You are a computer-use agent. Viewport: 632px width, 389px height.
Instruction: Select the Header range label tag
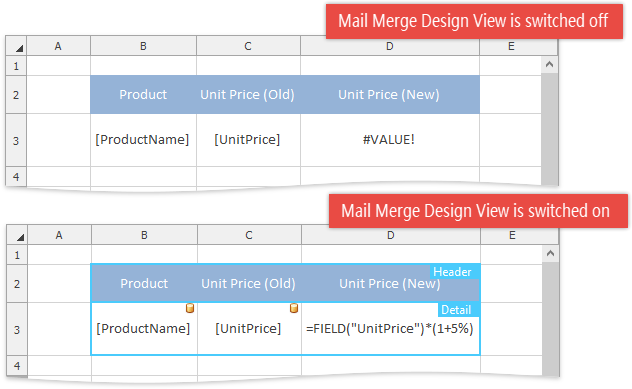point(452,272)
